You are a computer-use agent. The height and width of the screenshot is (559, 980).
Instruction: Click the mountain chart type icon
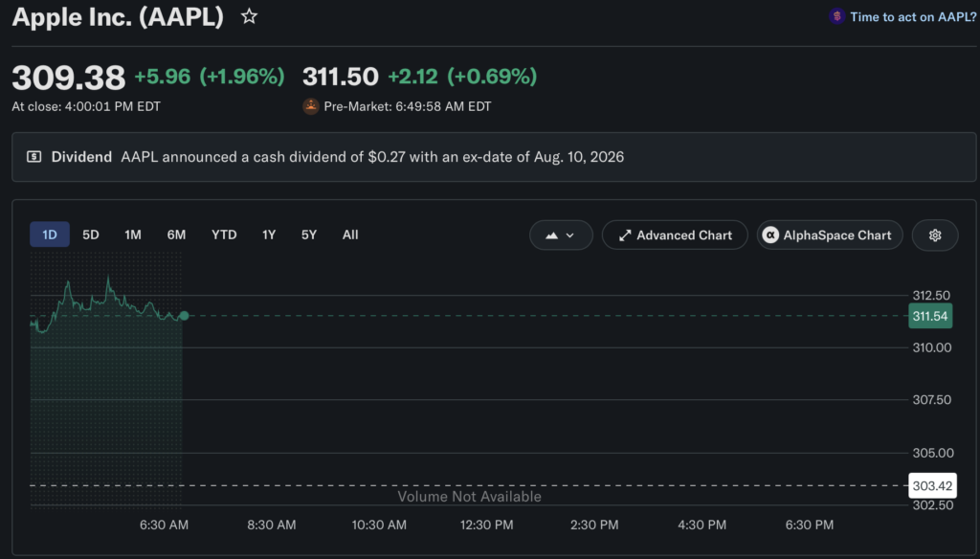point(551,235)
